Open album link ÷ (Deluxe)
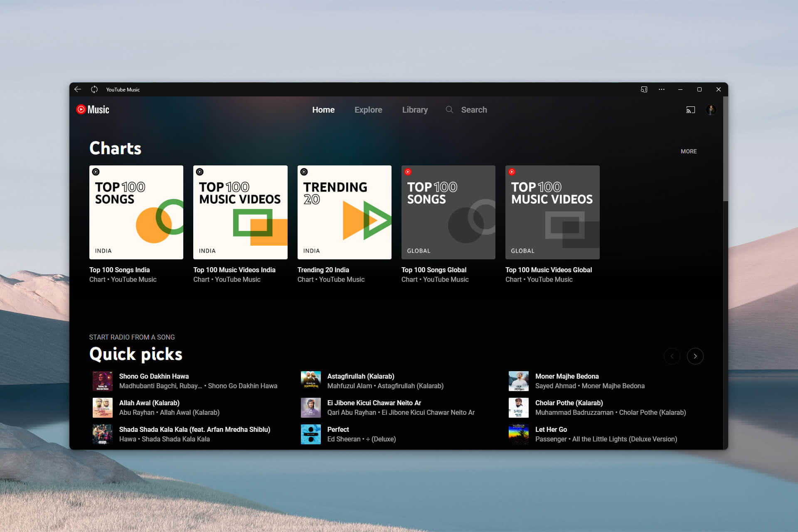Screen dimensions: 798x532 (381, 439)
